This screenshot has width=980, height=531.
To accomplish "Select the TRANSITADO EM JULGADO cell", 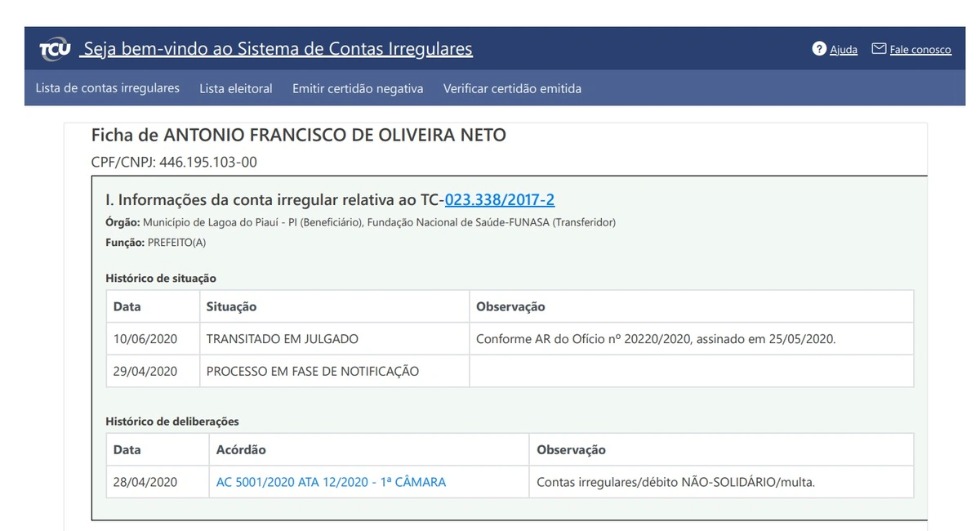I will click(282, 338).
